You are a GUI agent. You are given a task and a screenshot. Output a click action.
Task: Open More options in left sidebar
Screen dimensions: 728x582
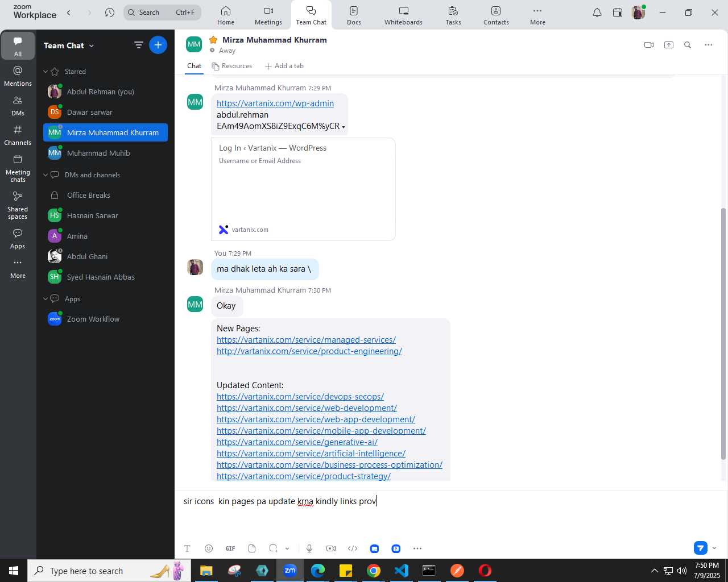click(18, 268)
